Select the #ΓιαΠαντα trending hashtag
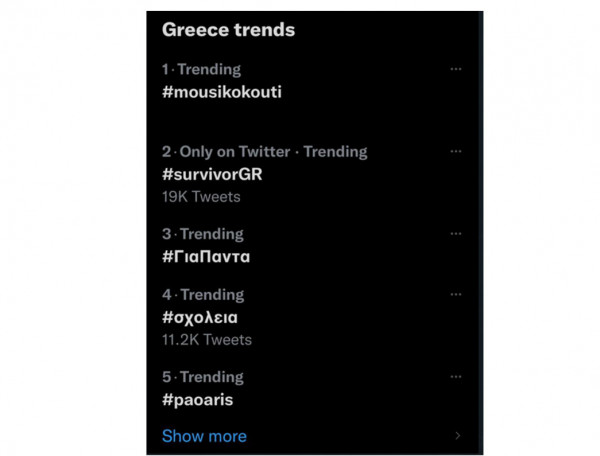Image resolution: width=600 pixels, height=456 pixels. (206, 256)
